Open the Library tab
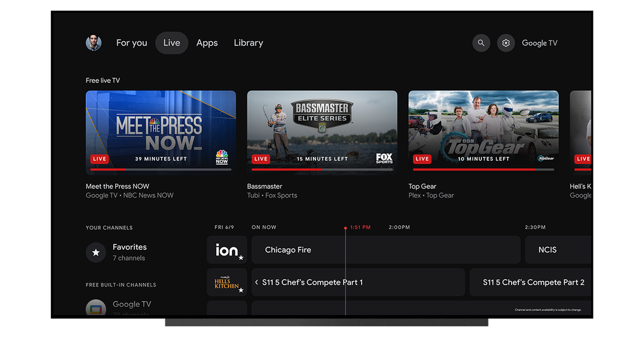 [248, 43]
